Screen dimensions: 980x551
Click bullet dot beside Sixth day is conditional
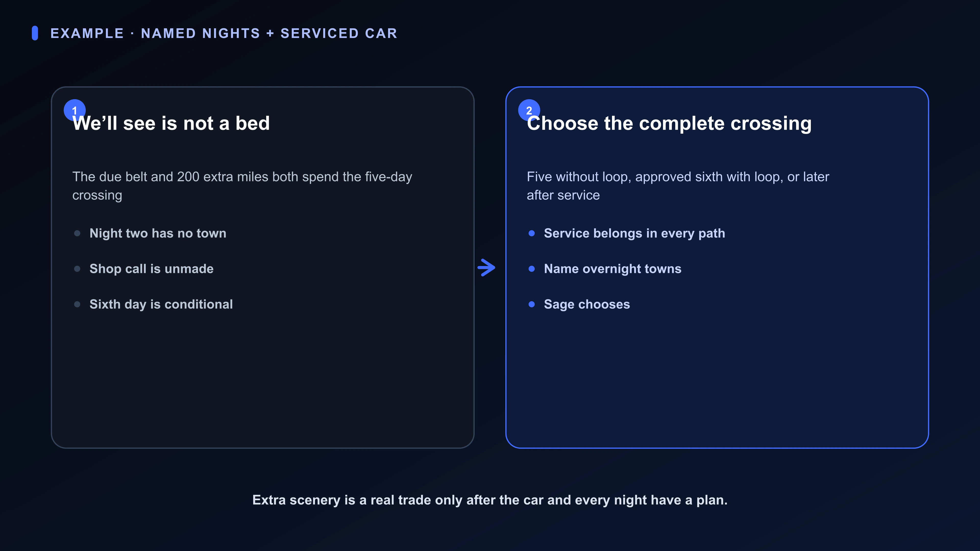pyautogui.click(x=77, y=304)
